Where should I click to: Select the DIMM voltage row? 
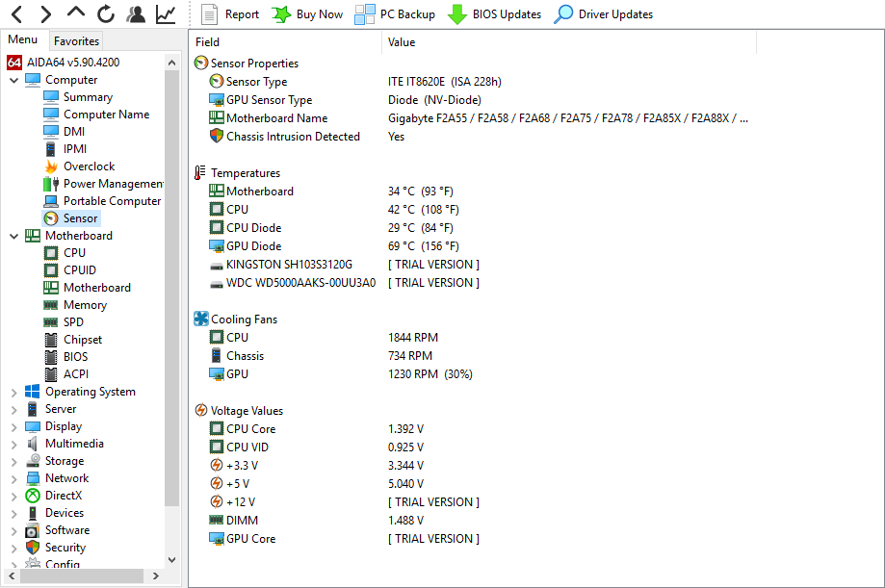tap(474, 521)
